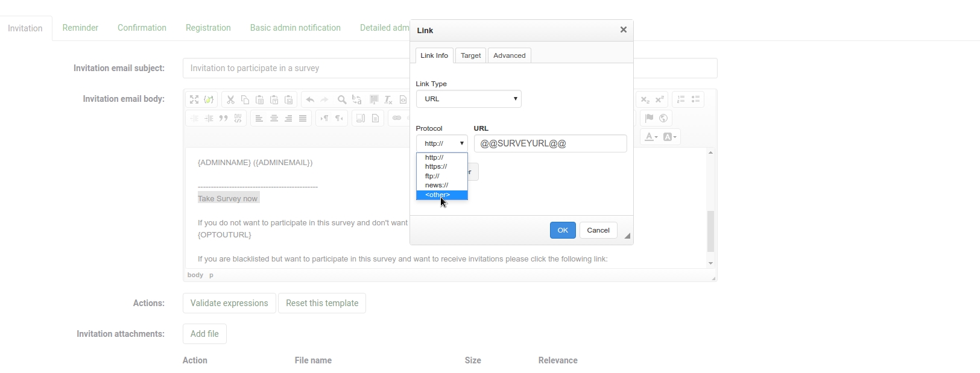This screenshot has width=980, height=373.
Task: Click the Validate expressions button
Action: pyautogui.click(x=229, y=303)
